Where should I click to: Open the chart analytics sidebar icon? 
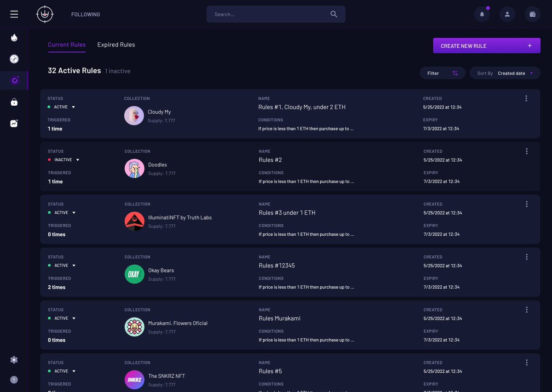tap(14, 123)
